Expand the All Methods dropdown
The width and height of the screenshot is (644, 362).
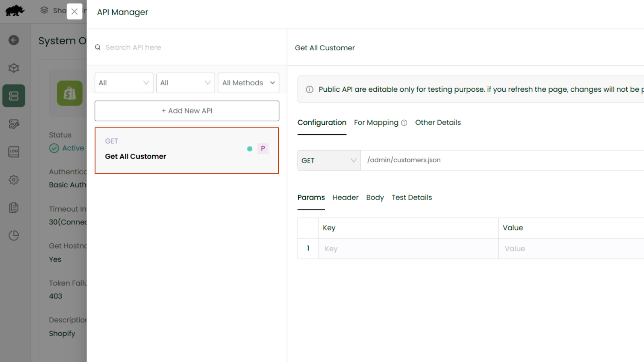248,83
